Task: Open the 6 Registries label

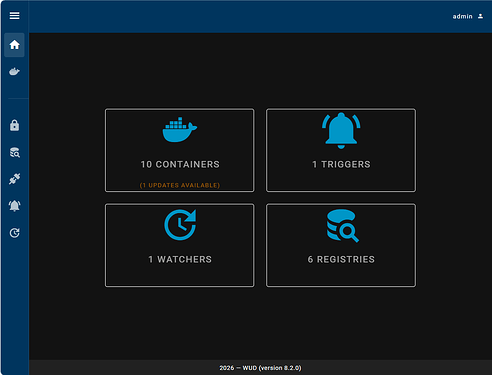Action: [341, 259]
